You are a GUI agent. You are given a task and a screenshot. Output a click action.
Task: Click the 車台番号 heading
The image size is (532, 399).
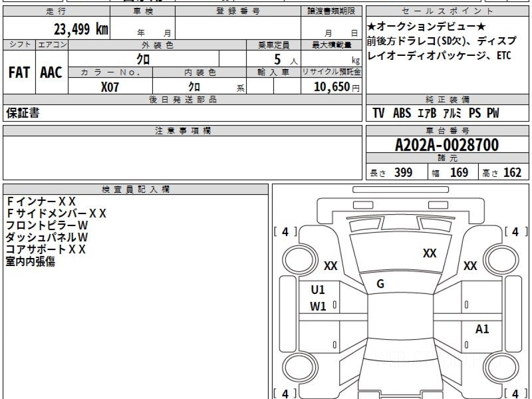click(x=447, y=131)
